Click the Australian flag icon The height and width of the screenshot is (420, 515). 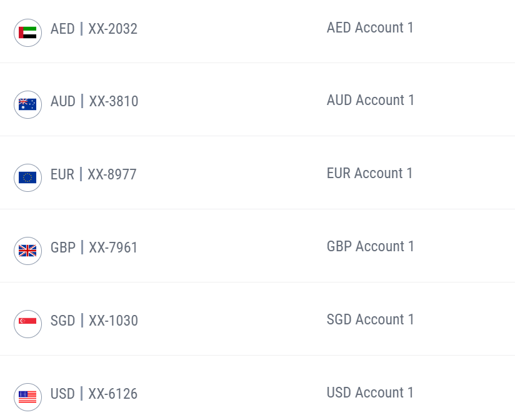(x=27, y=104)
